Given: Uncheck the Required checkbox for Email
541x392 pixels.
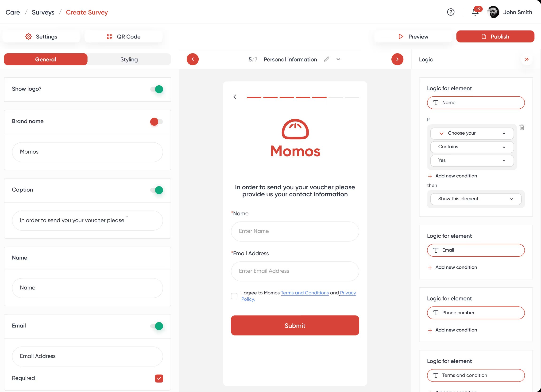Looking at the screenshot, I should (x=159, y=378).
